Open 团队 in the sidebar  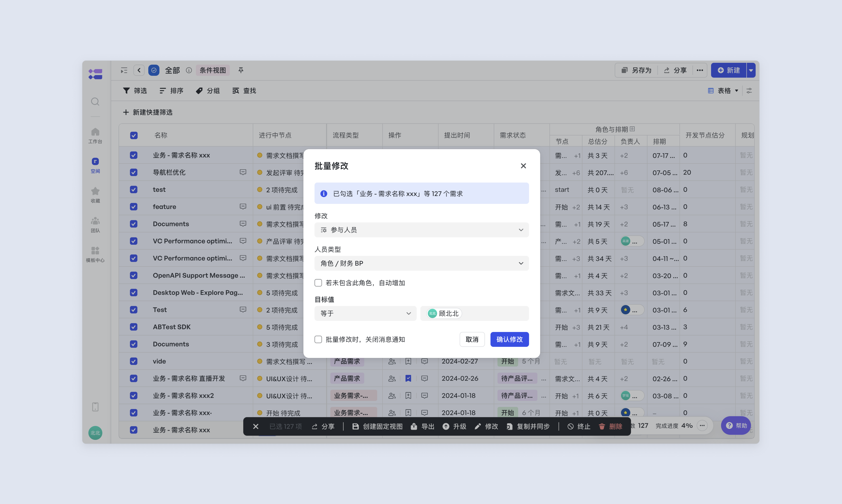[95, 224]
